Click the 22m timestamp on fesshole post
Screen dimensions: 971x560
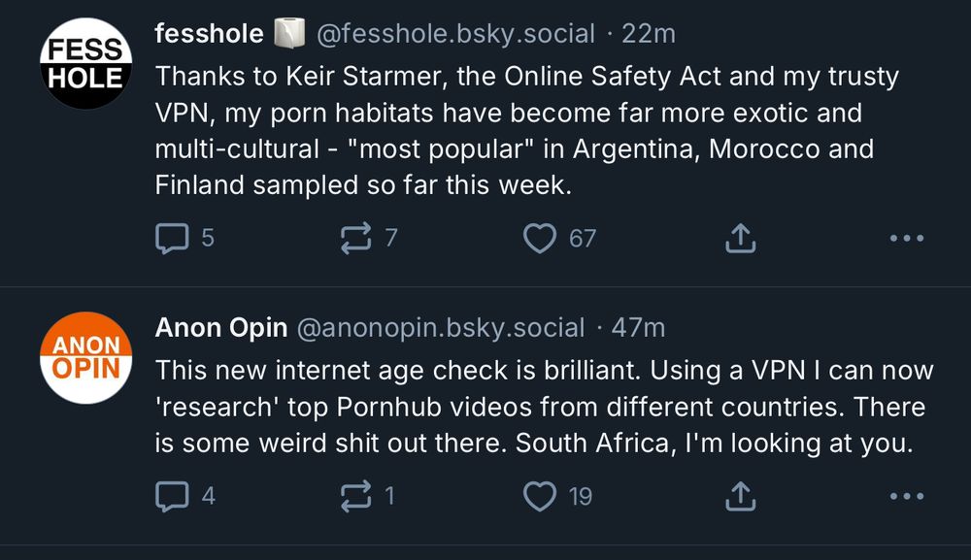coord(649,34)
